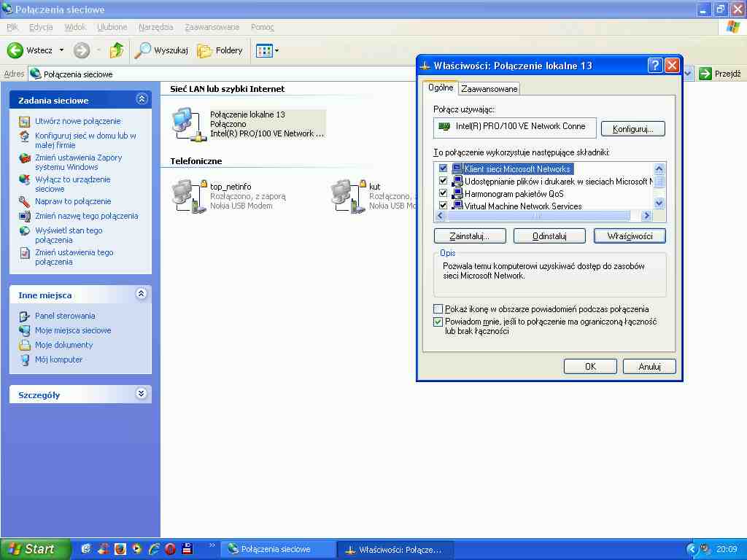Click Wyświetl stan tego połączenia link
Viewport: 747px width, 560px height.
(x=69, y=236)
